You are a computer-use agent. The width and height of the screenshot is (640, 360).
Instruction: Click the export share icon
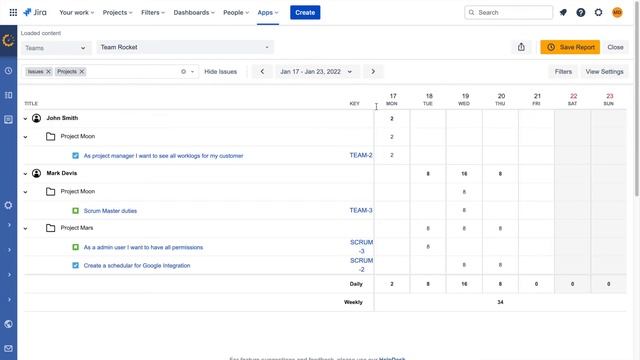click(x=521, y=47)
